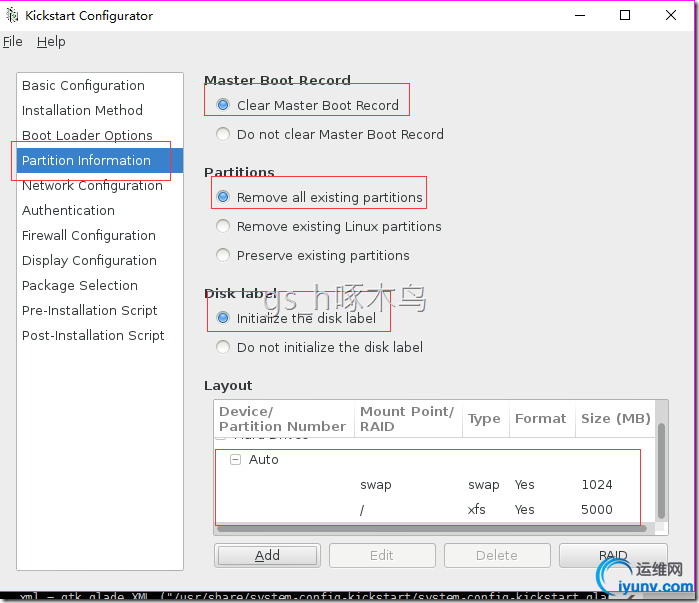This screenshot has width=699, height=603.
Task: Switch to Network Configuration section
Action: (x=100, y=185)
